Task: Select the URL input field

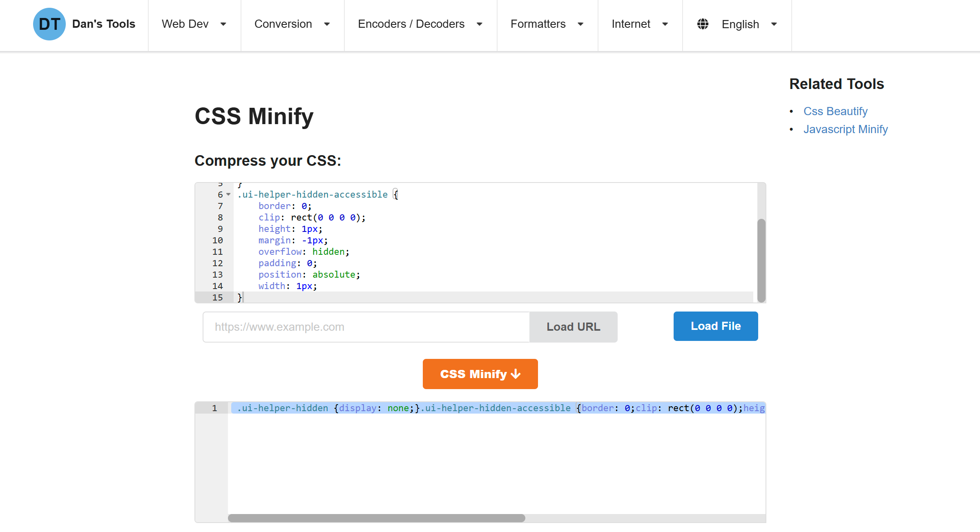Action: 366,326
